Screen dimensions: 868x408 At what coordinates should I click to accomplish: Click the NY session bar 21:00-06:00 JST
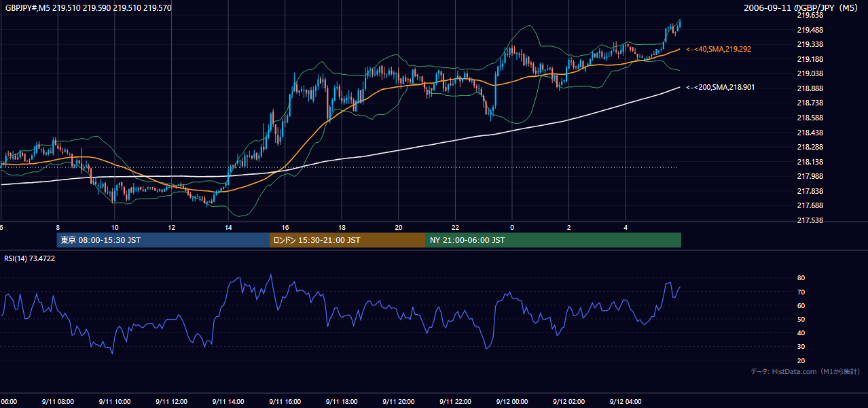(554, 240)
